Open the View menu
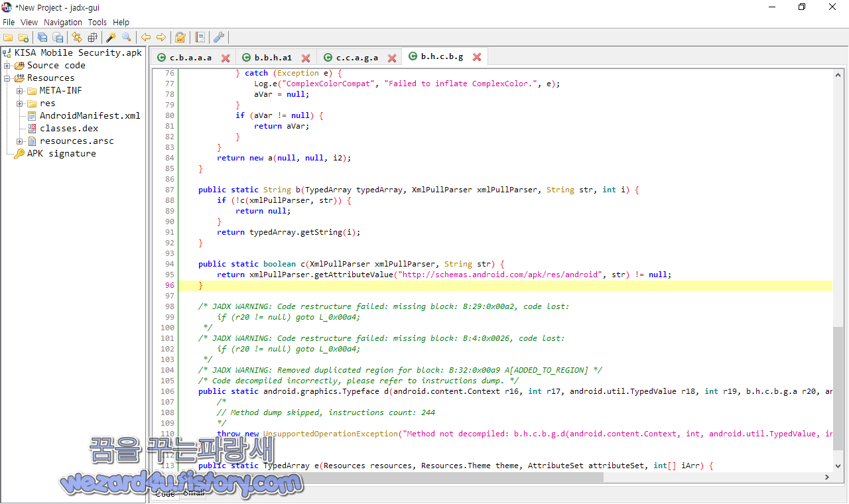The height and width of the screenshot is (504, 849). [29, 22]
